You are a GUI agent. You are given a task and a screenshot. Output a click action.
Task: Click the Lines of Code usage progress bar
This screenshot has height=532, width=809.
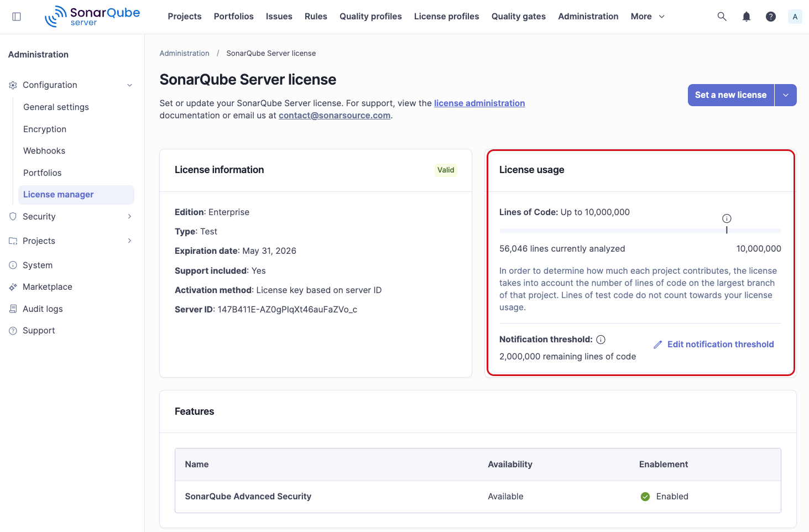pyautogui.click(x=640, y=231)
